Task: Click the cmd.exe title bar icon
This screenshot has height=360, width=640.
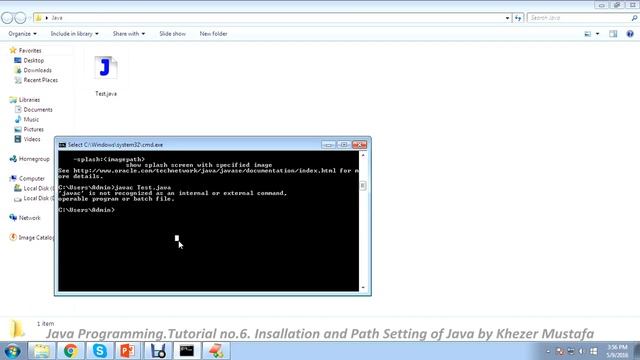Action: tap(62, 145)
